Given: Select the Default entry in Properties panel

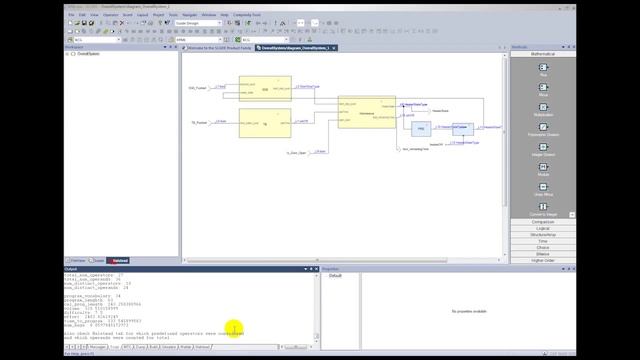Looking at the screenshot, I should (335, 276).
